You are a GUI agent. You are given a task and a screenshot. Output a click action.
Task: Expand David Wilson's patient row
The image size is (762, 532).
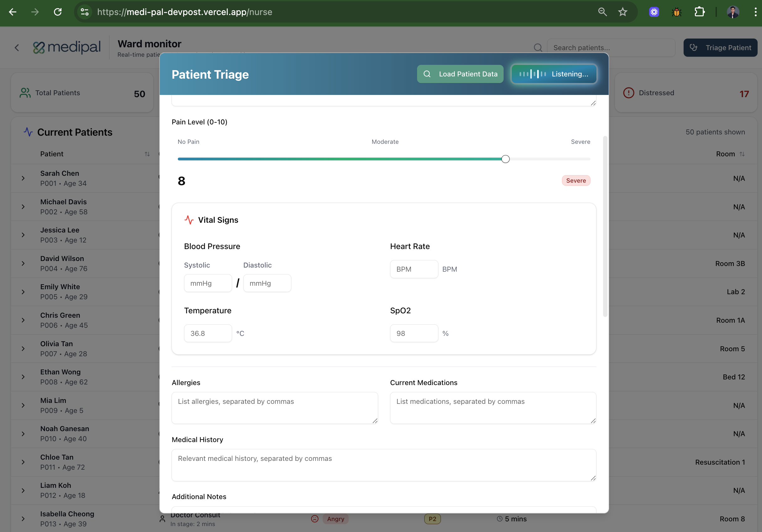coord(23,263)
